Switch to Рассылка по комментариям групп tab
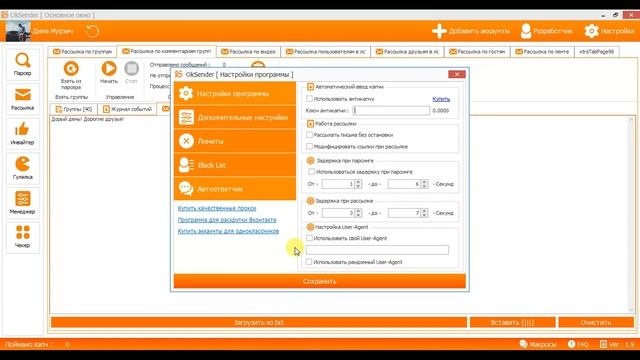The image size is (640, 360). click(x=167, y=51)
